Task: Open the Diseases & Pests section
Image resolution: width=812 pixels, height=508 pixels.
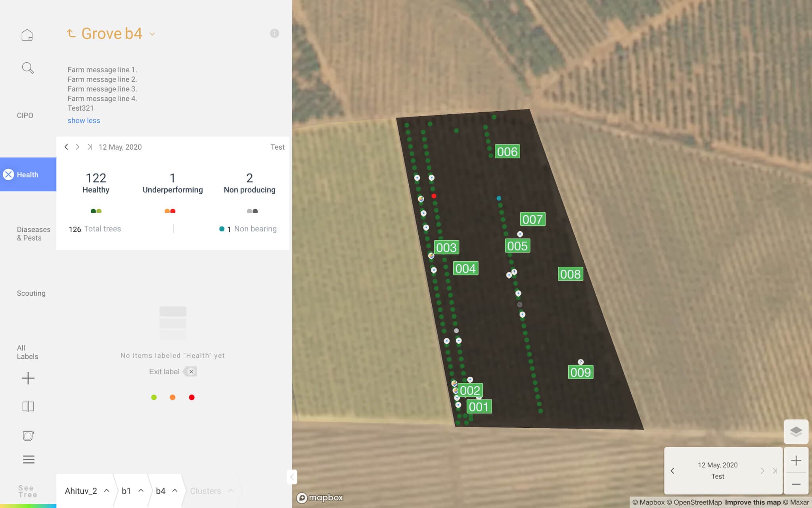Action: 34,233
